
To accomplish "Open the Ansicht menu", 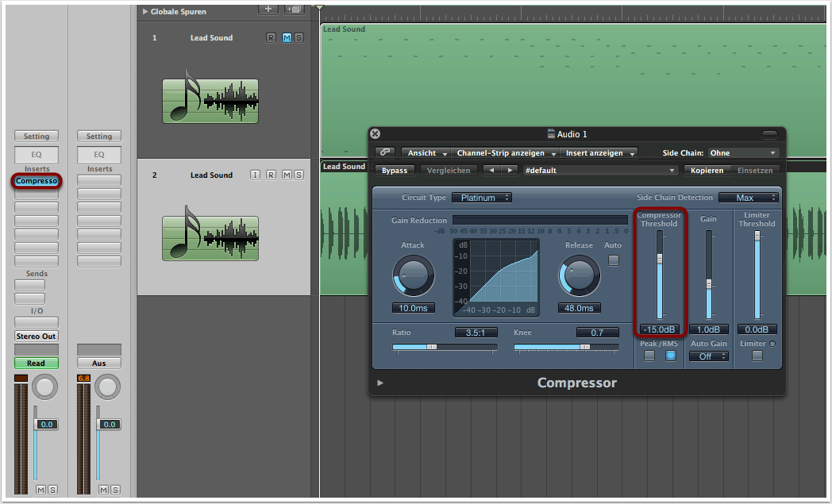I will (426, 152).
